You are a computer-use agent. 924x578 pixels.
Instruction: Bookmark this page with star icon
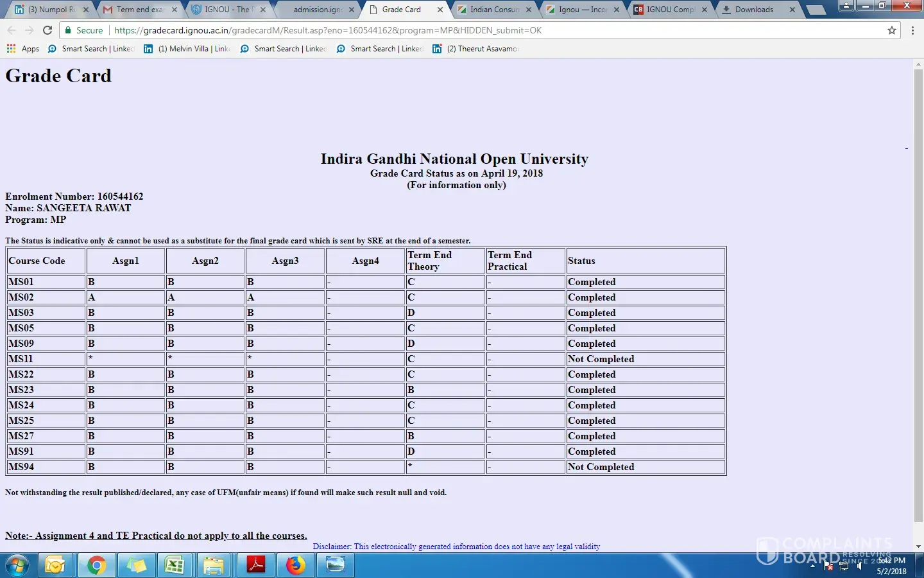point(891,30)
